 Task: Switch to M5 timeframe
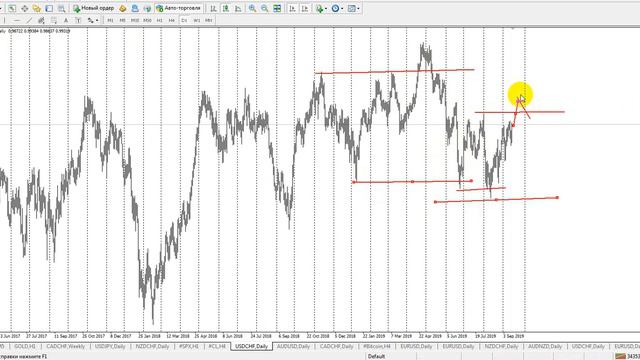(x=122, y=20)
